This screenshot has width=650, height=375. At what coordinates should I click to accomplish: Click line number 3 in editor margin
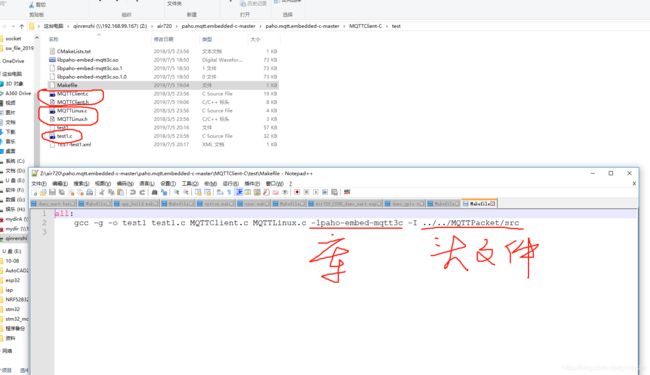44,232
